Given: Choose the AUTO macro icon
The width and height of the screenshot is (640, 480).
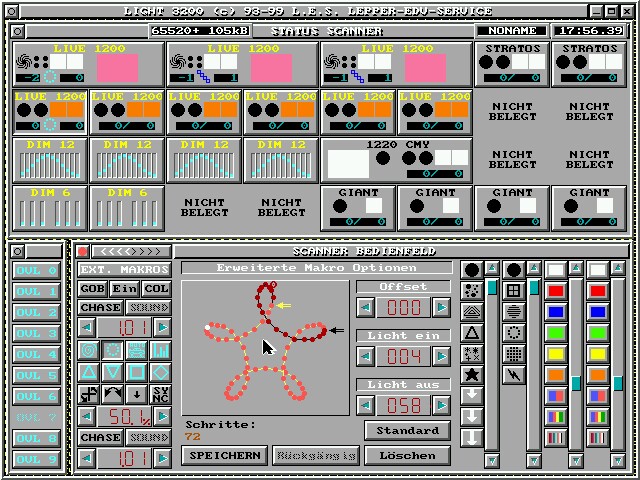Looking at the screenshot, I should point(137,351).
